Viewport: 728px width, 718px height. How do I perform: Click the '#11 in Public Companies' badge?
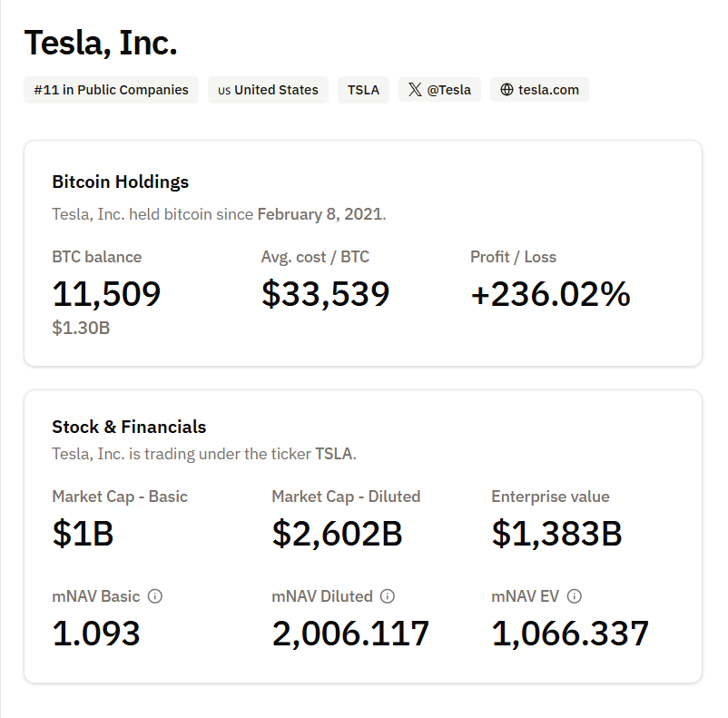coord(111,90)
